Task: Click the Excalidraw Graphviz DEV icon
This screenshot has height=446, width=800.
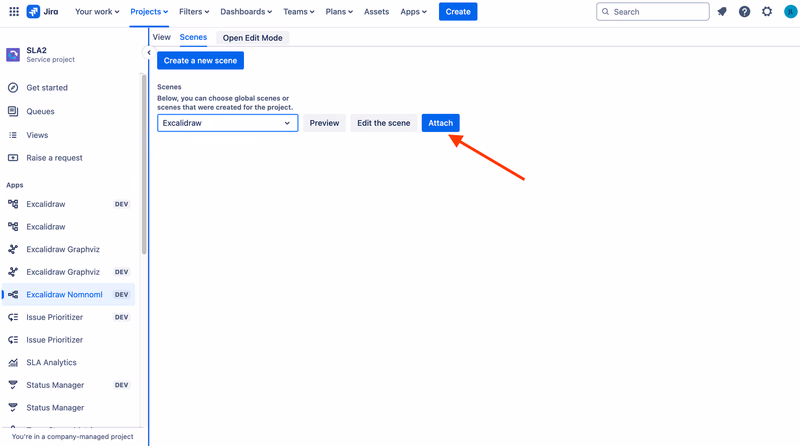Action: point(13,272)
